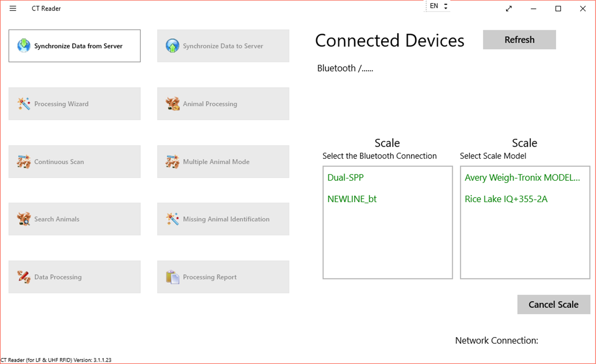The height and width of the screenshot is (364, 596).
Task: Click the language selector stepper arrows
Action: click(x=445, y=6)
